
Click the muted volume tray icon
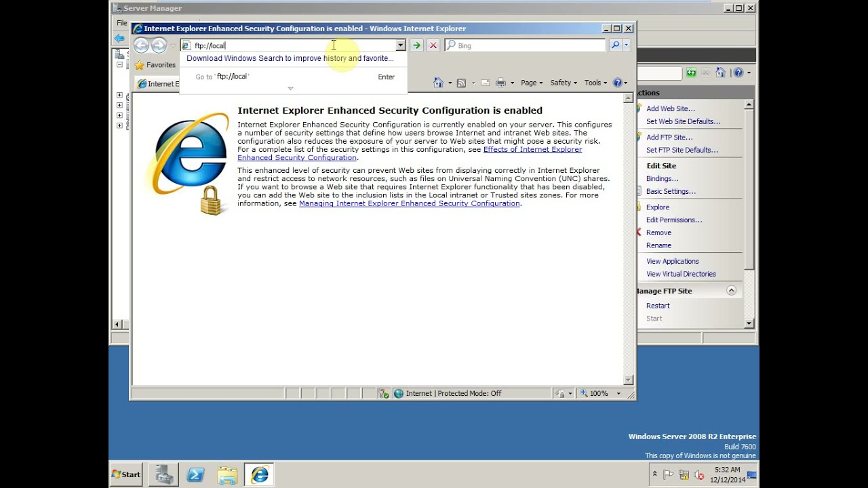[699, 474]
